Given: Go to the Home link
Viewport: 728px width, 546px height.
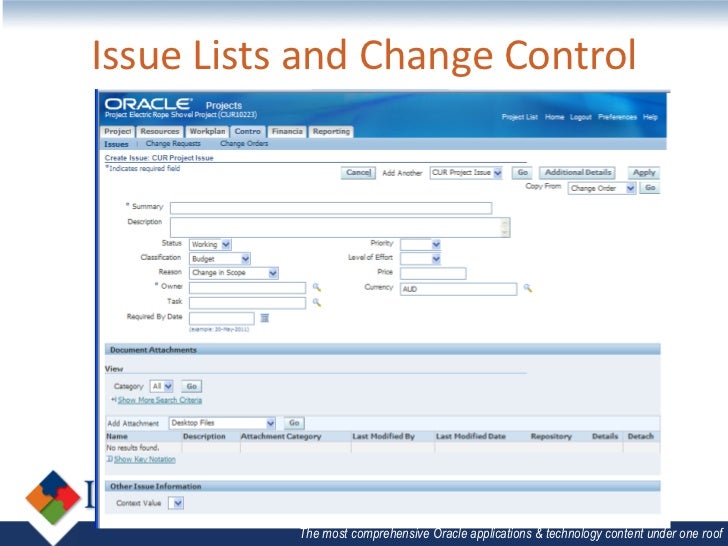Looking at the screenshot, I should click(554, 117).
